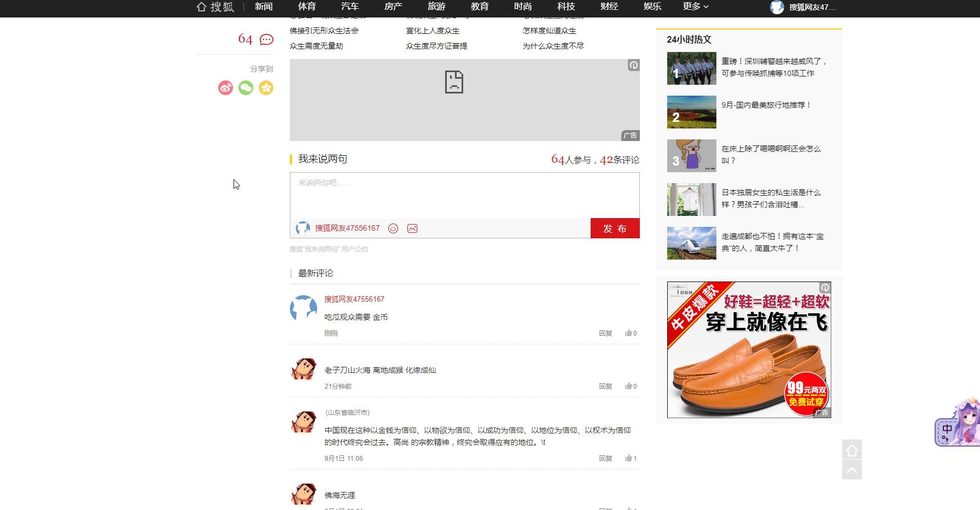Click the avatar of 老子刀山火海 comment

pyautogui.click(x=304, y=370)
